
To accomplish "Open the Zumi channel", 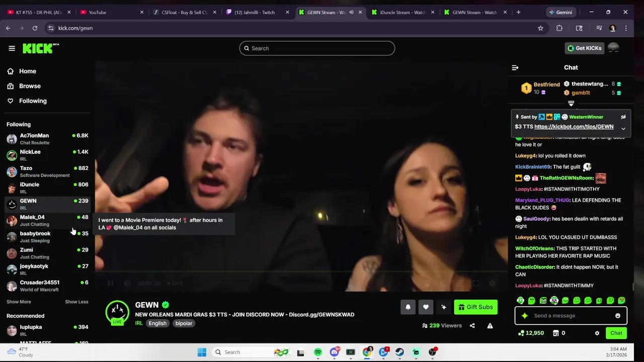I will tap(47, 253).
